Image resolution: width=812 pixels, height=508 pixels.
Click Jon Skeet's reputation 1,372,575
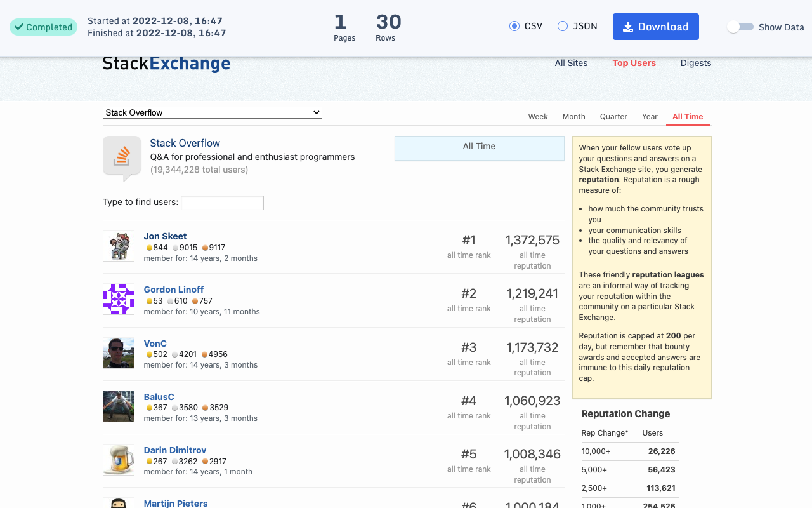[x=532, y=240]
